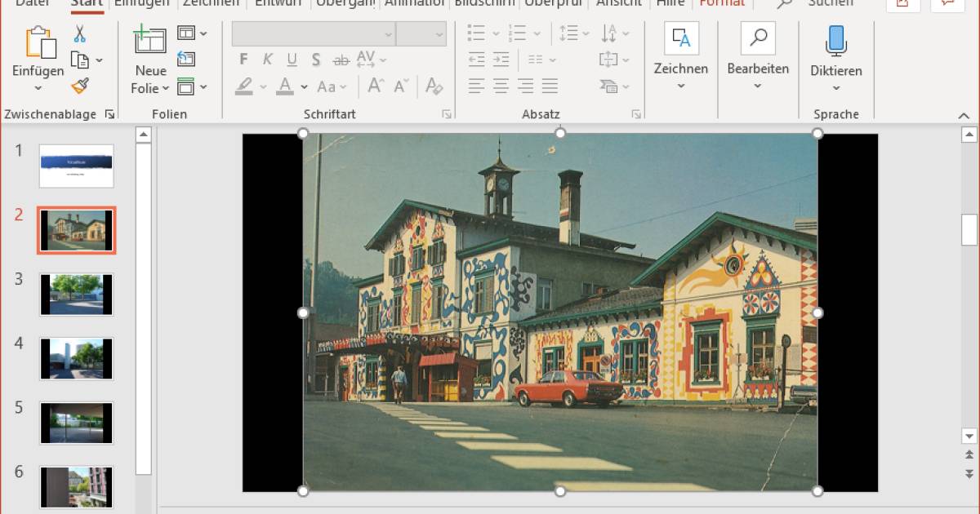The width and height of the screenshot is (980, 514).
Task: Activate the Durchgestrichen formatting icon
Action: point(341,60)
